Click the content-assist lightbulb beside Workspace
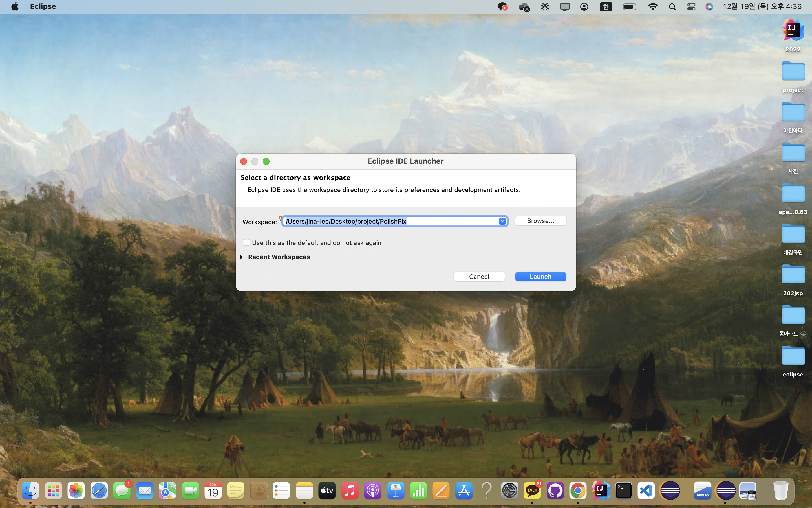The image size is (812, 508). click(x=280, y=218)
